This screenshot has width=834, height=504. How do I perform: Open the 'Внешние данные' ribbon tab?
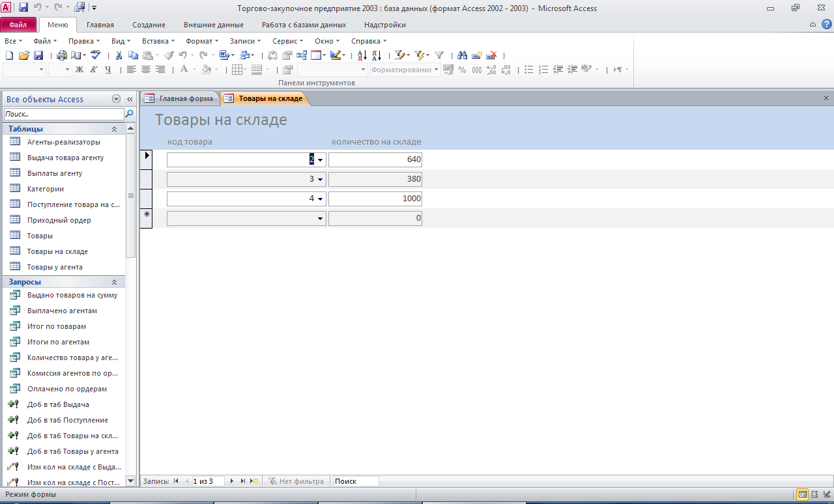[x=214, y=25]
